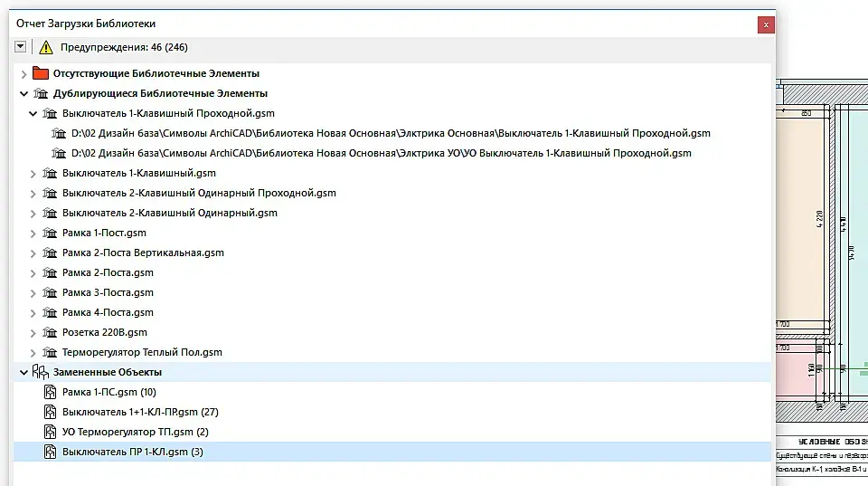Expand Розетка 220В.gsm node
Image resolution: width=868 pixels, height=486 pixels.
pos(33,333)
